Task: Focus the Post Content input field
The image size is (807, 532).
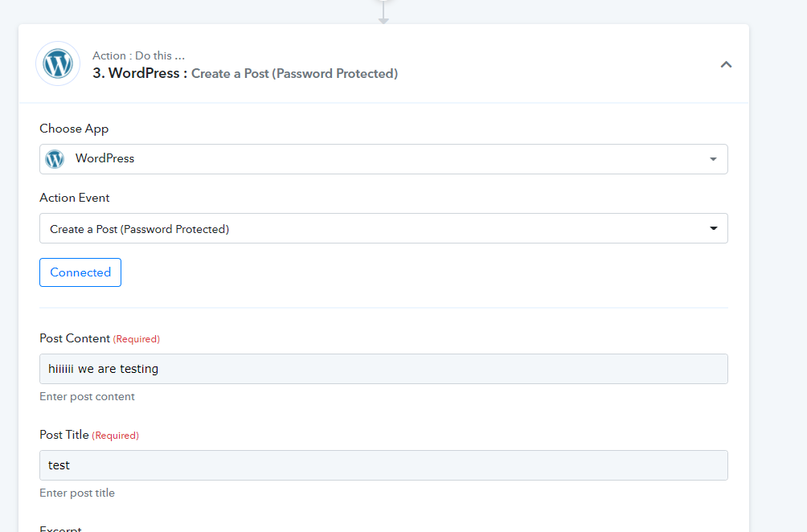Action: coord(383,369)
